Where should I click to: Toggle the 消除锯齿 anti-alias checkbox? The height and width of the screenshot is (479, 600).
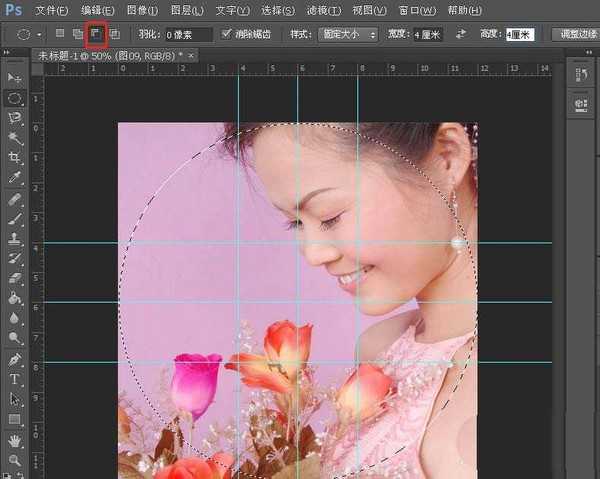[226, 34]
